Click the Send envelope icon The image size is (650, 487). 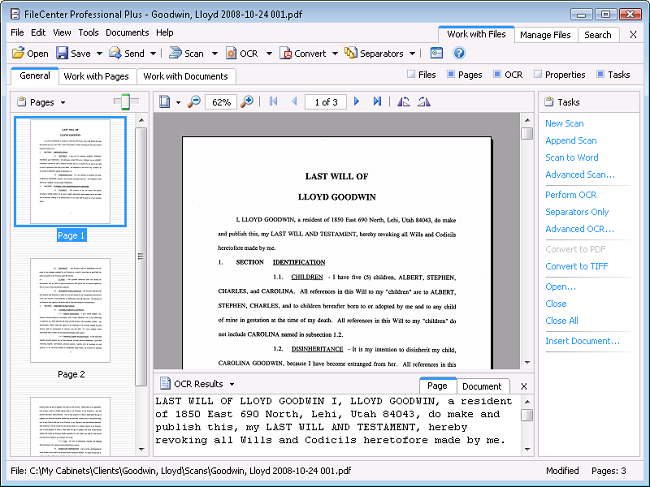click(115, 53)
